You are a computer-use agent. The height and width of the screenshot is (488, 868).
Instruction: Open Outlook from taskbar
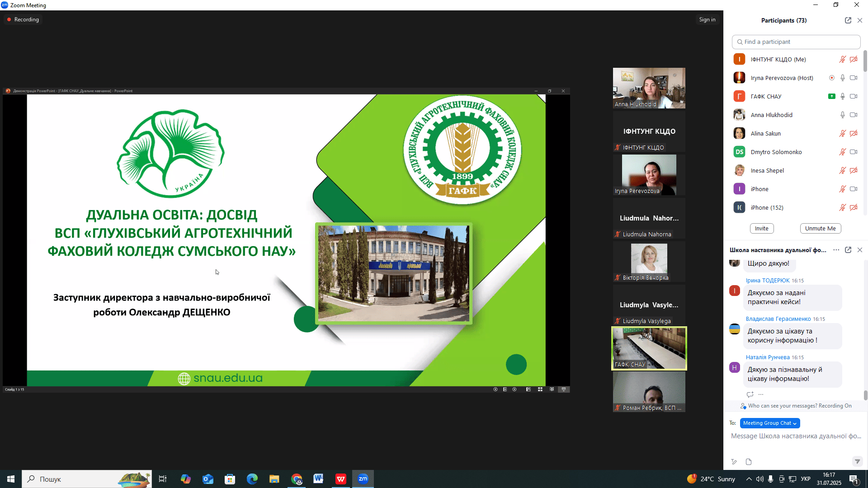[x=208, y=479]
